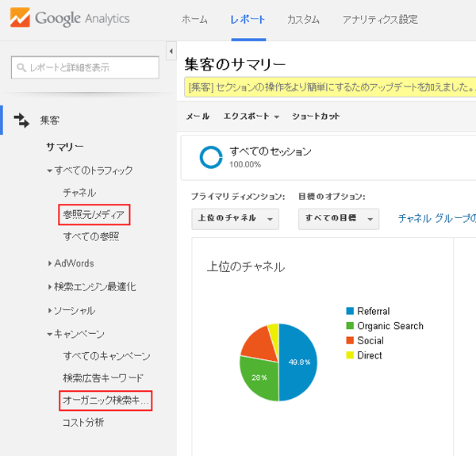Switch to the ホーム tab
476x456 pixels.
click(194, 19)
